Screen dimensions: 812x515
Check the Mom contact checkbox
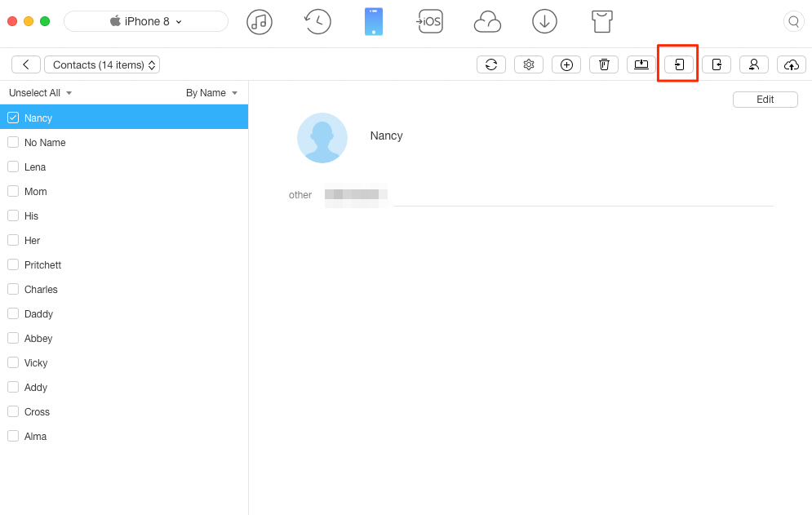[x=13, y=191]
